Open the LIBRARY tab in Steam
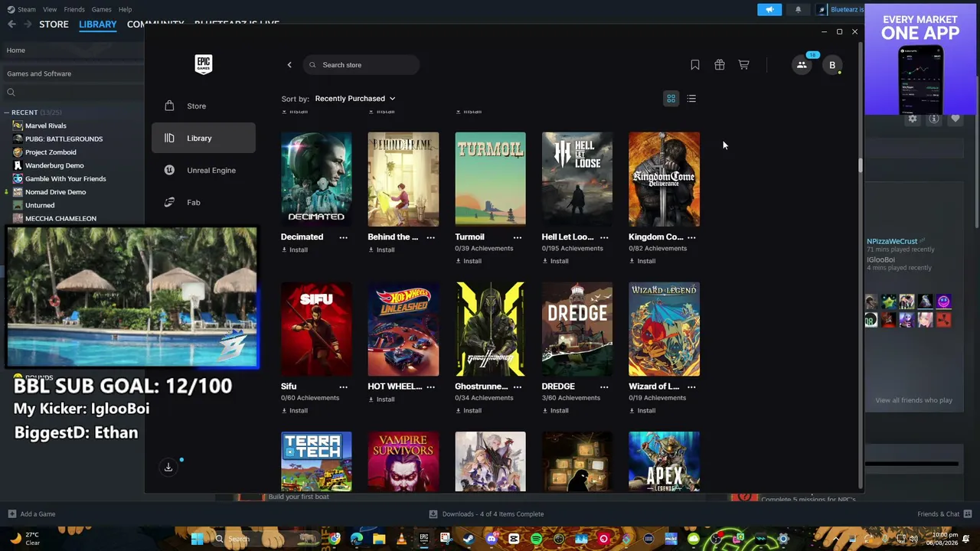This screenshot has width=980, height=551. pos(98,24)
